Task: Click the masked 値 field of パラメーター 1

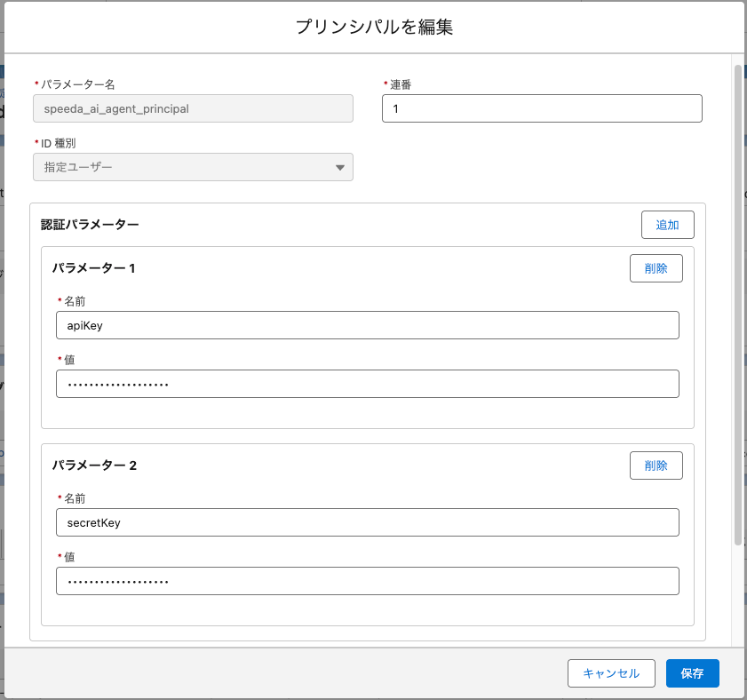Action: (367, 384)
